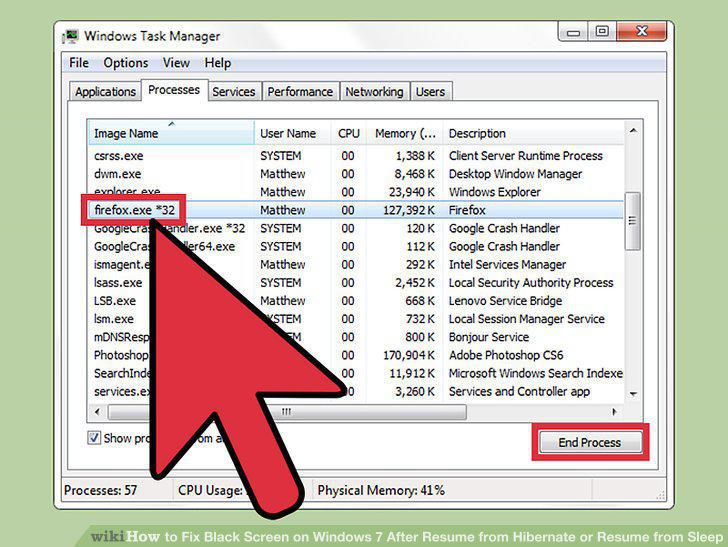This screenshot has width=728, height=547.
Task: Click the Windows Explorer description cell
Action: click(494, 192)
